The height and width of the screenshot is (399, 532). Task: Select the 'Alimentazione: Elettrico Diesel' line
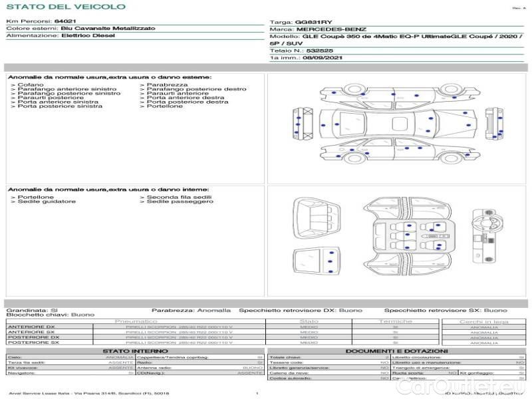coord(61,35)
